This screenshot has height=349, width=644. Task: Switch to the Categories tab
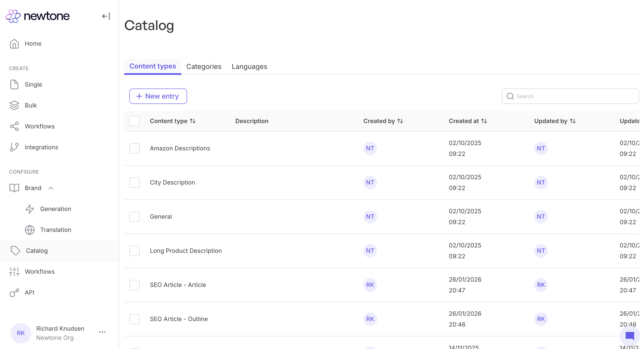click(204, 67)
